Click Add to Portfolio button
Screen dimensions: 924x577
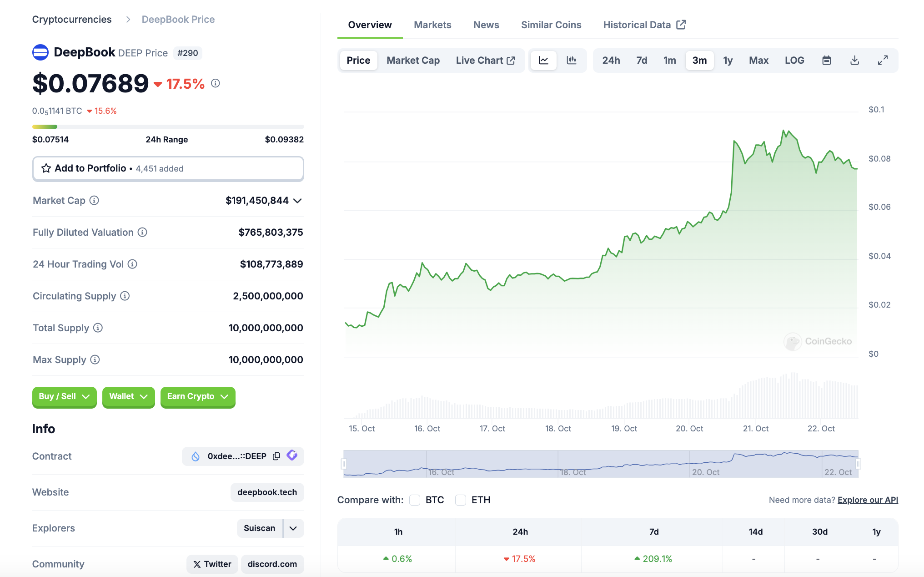tap(168, 168)
